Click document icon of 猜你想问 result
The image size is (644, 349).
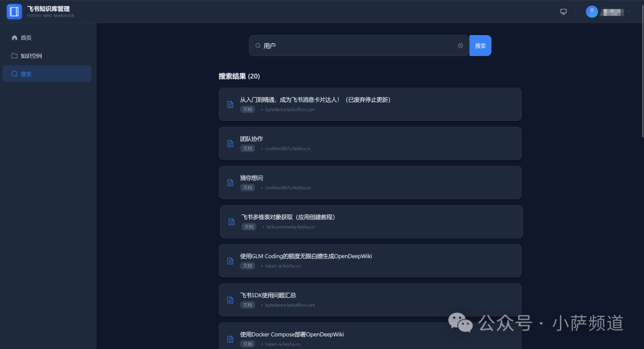tap(230, 182)
